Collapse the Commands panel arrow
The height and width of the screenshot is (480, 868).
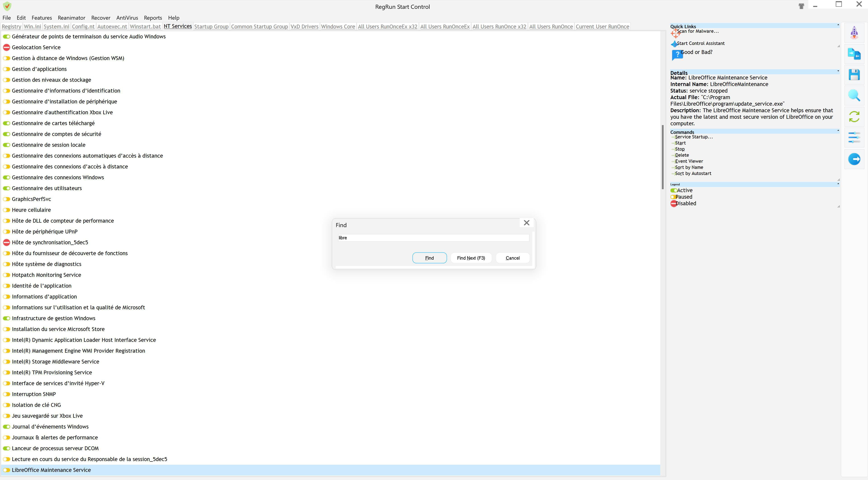point(838,130)
